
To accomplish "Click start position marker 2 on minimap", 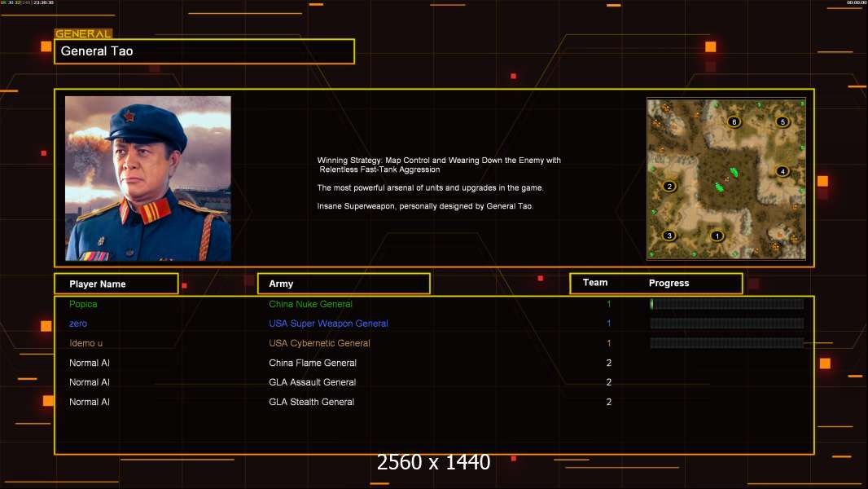I will click(669, 186).
